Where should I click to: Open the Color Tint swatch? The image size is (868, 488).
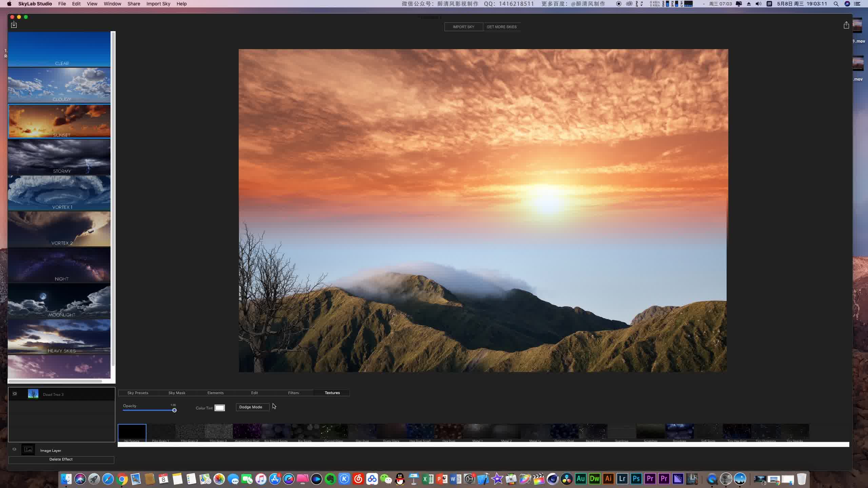[219, 408]
